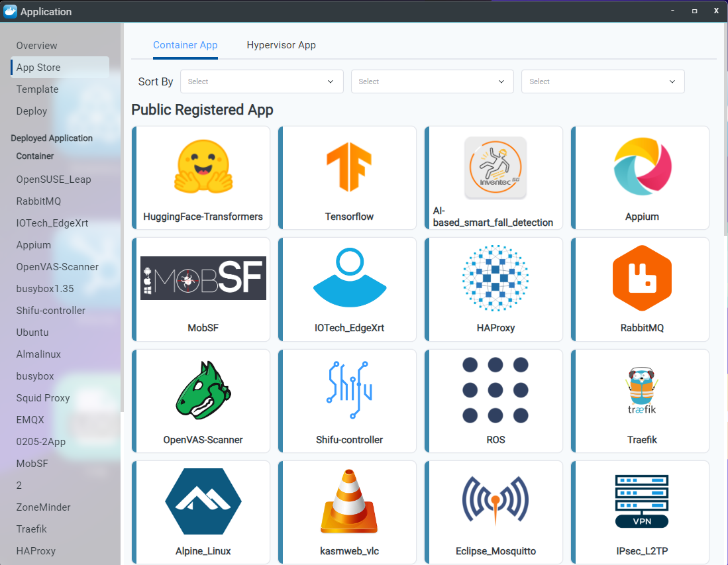Select busybox1.35 deployed container
This screenshot has width=728, height=565.
[x=45, y=288]
